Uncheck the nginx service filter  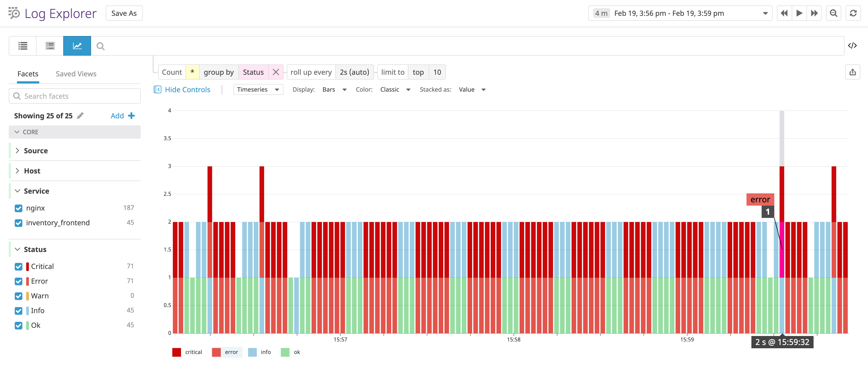tap(19, 208)
